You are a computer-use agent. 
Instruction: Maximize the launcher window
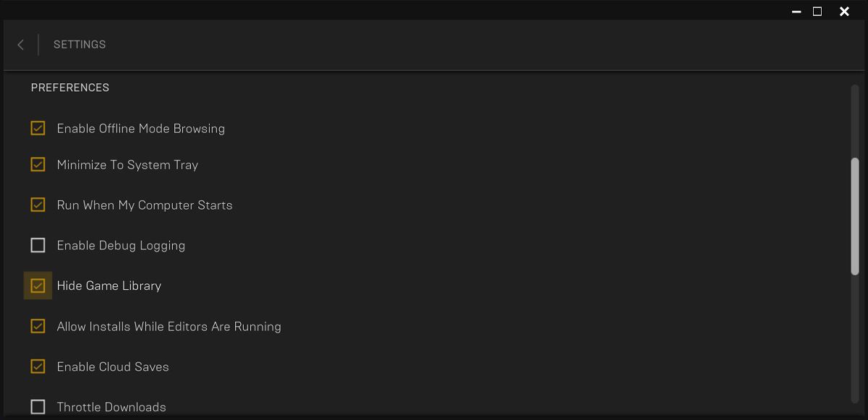coord(817,12)
